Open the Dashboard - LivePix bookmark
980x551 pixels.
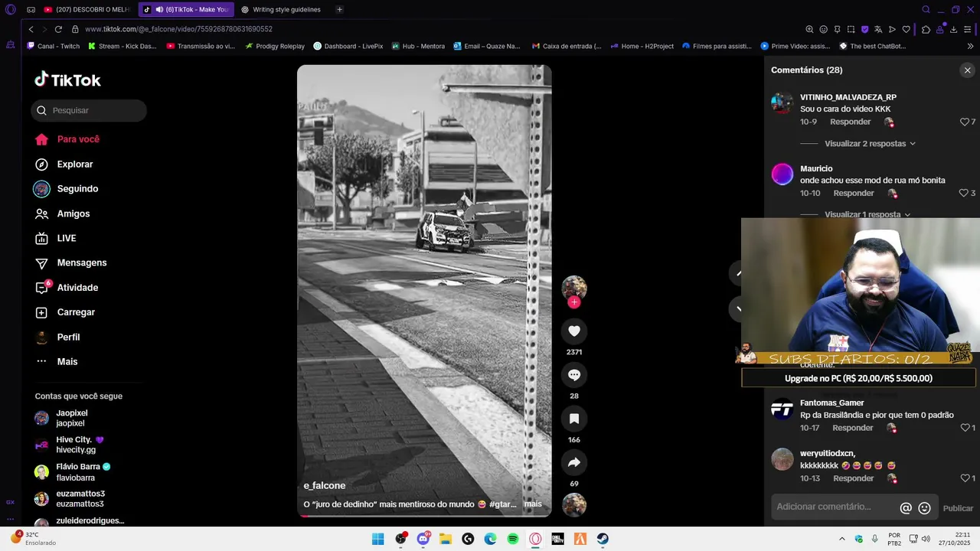coord(348,46)
